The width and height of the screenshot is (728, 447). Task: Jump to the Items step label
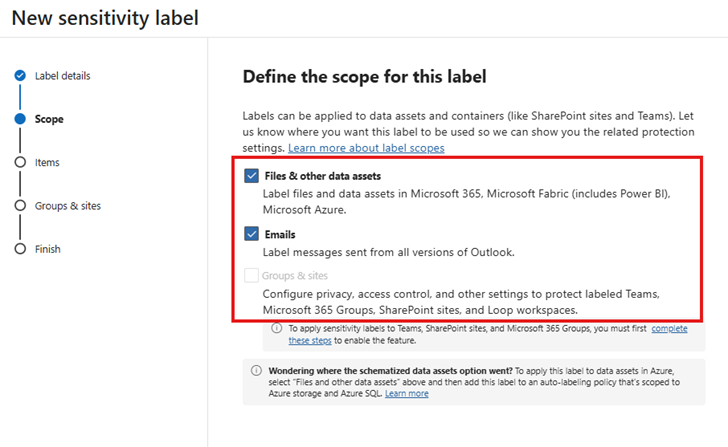click(x=47, y=162)
